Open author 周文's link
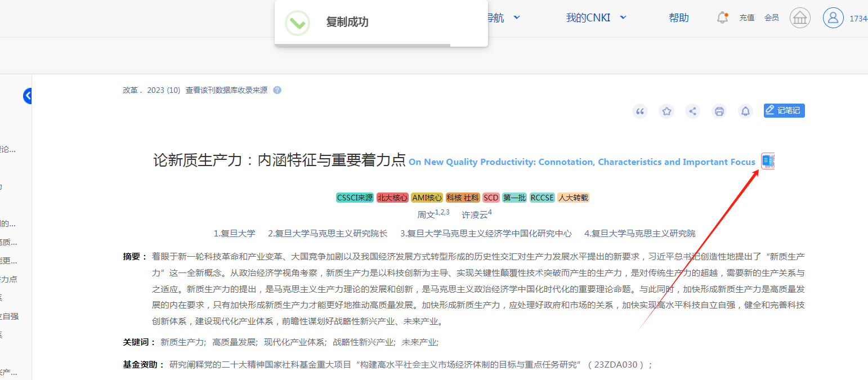This screenshot has width=868, height=380. 426,214
